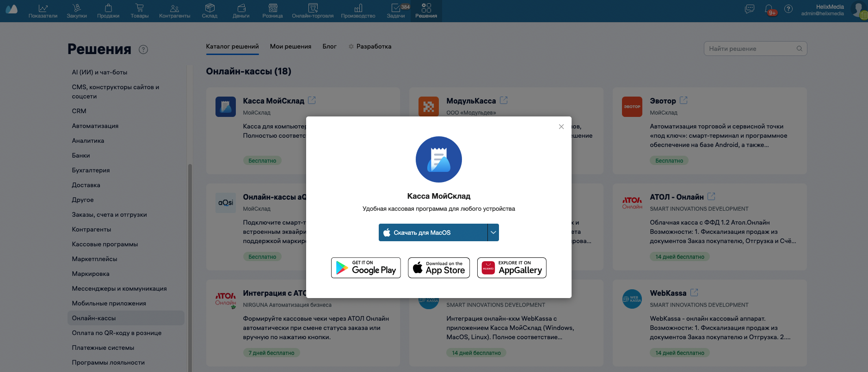Open the Производство section
This screenshot has height=372, width=868.
(358, 11)
